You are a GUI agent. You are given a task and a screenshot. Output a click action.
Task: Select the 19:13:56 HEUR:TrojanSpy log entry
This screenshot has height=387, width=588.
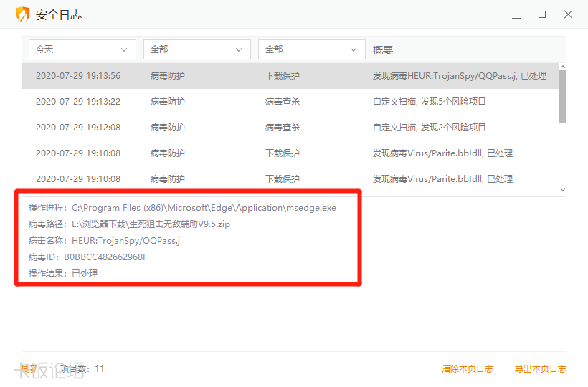[x=287, y=76]
